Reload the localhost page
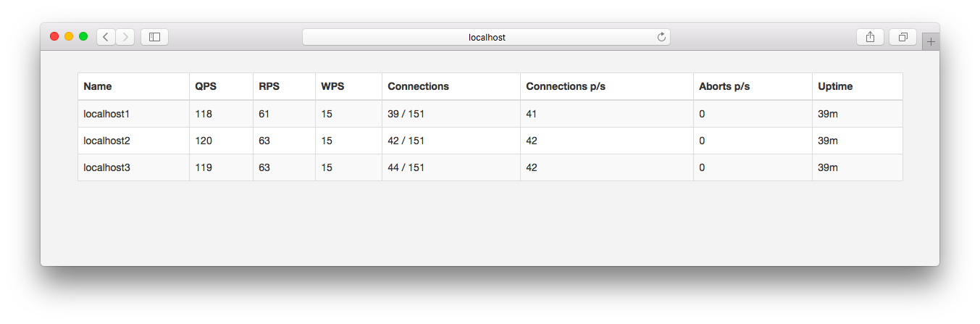Screen dimensions: 980x324 (661, 37)
